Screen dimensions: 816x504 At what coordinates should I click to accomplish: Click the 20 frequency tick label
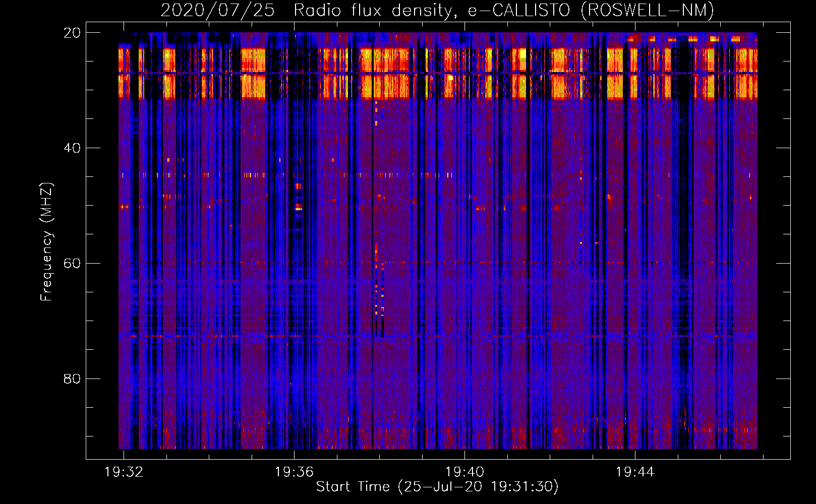click(x=72, y=33)
